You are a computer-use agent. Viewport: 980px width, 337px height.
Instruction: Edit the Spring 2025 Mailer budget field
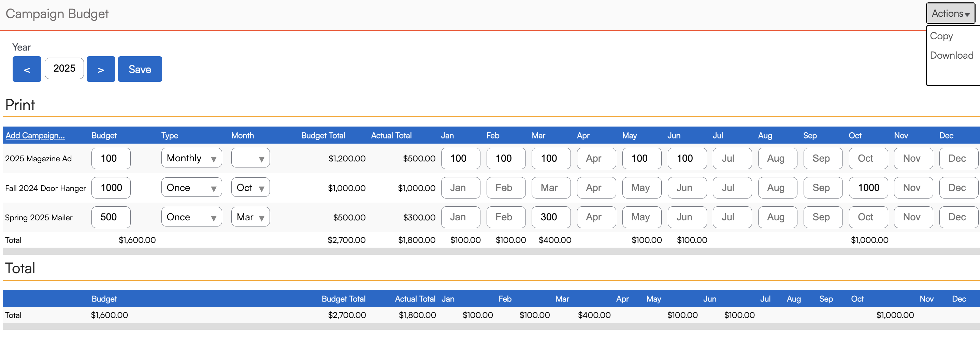[111, 217]
